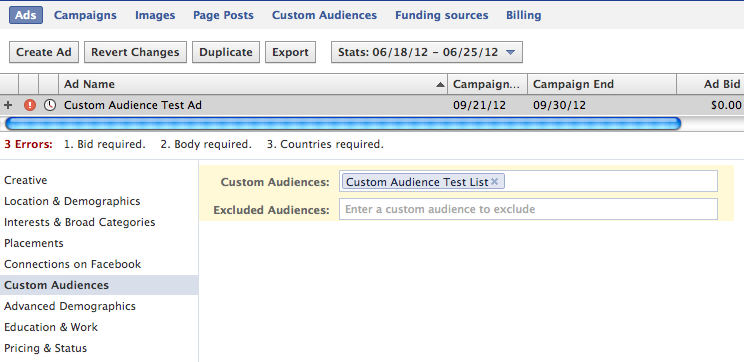
Task: Sort by the Ad Bid column header
Action: pos(710,84)
